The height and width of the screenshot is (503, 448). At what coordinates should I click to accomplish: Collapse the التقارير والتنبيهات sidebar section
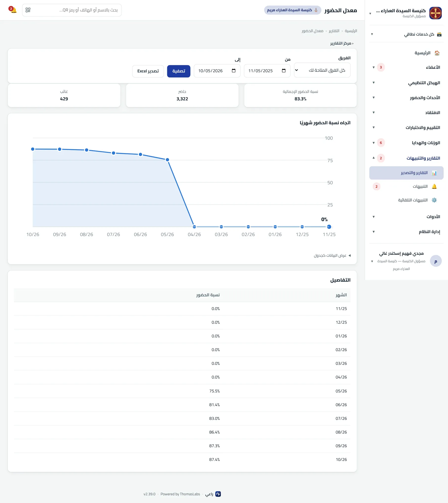(x=407, y=158)
